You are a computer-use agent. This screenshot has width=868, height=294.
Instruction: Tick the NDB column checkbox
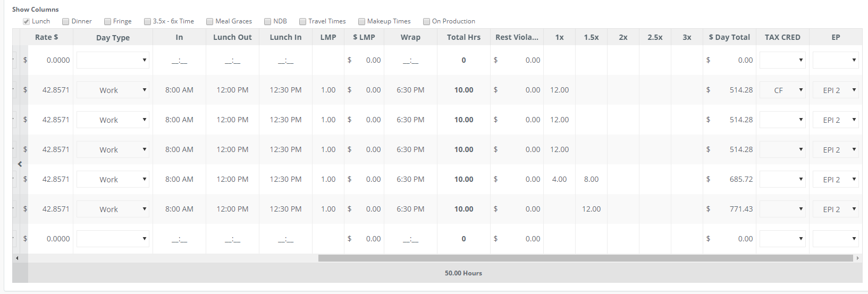[x=268, y=21]
